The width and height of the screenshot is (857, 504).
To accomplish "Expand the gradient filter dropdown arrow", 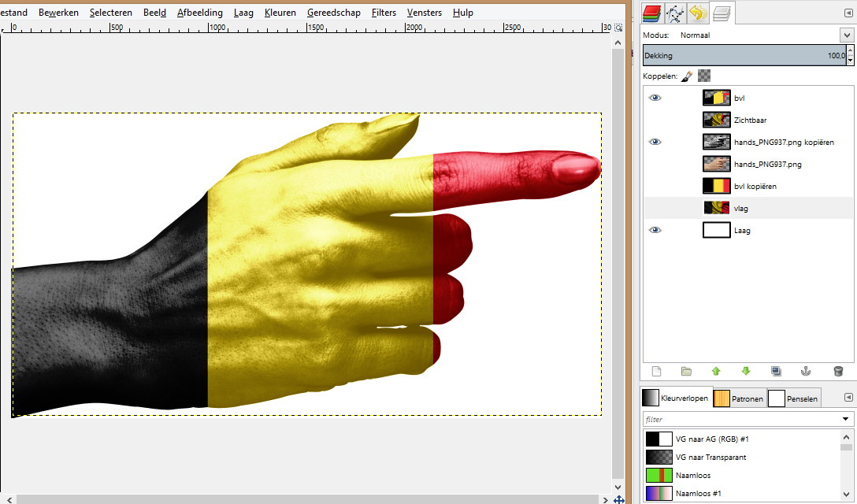I will point(845,420).
